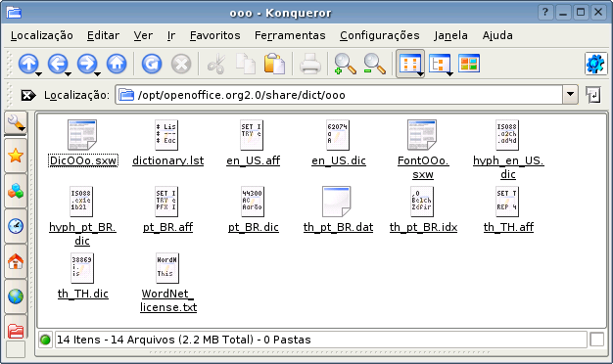Image resolution: width=613 pixels, height=364 pixels.
Task: Switch to Tree View mode
Action: point(439,64)
